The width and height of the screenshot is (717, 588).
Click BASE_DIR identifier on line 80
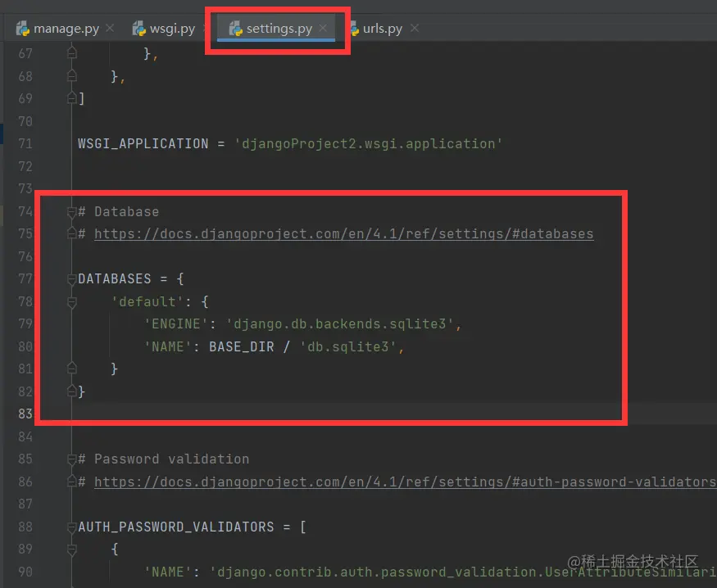tap(242, 346)
